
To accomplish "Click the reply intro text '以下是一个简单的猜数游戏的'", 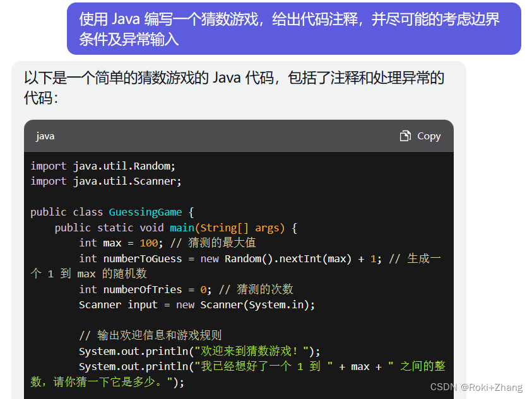I will tap(116, 78).
